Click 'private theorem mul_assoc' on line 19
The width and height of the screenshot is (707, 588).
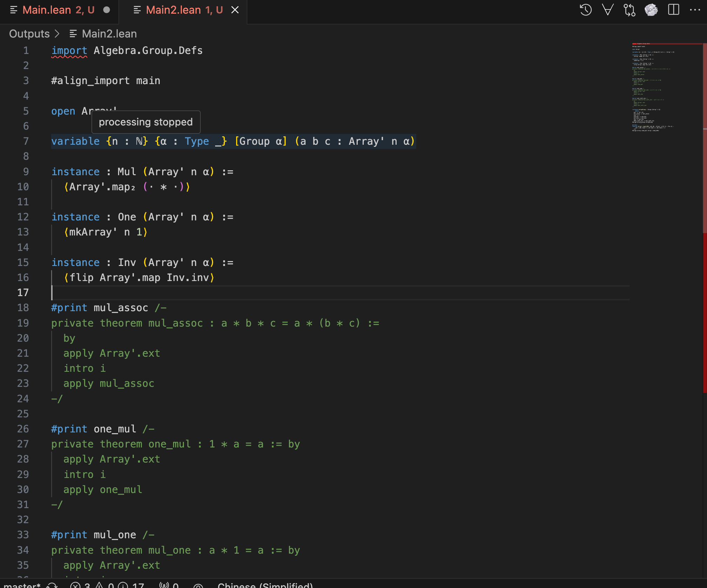[x=127, y=323]
